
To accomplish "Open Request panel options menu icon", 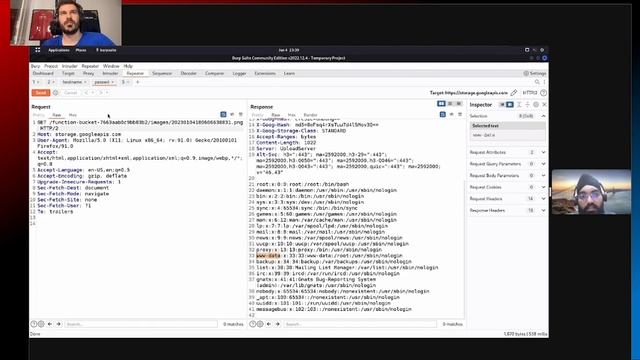I will [x=240, y=115].
